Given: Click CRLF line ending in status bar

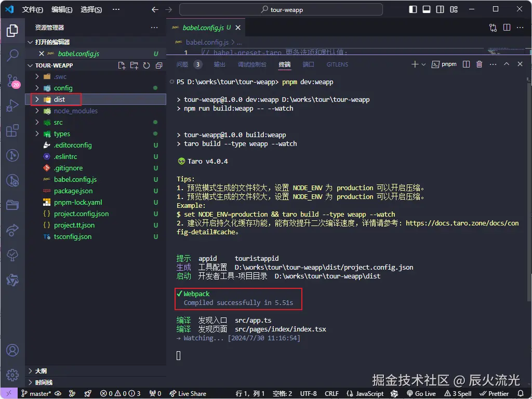Looking at the screenshot, I should tap(331, 394).
